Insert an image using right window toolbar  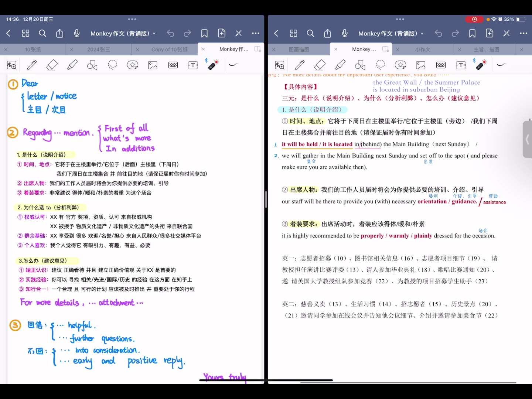(x=420, y=65)
